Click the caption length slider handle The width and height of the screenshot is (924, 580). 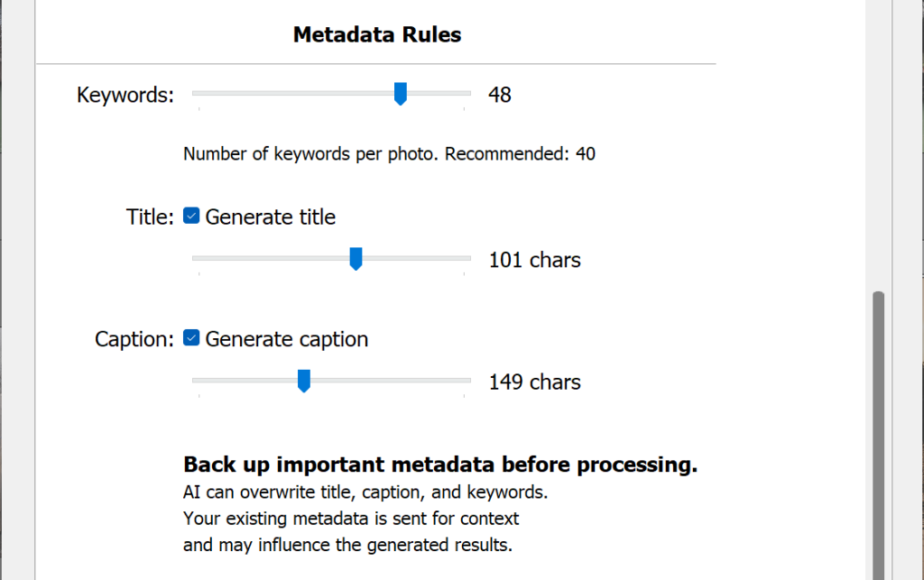(304, 381)
